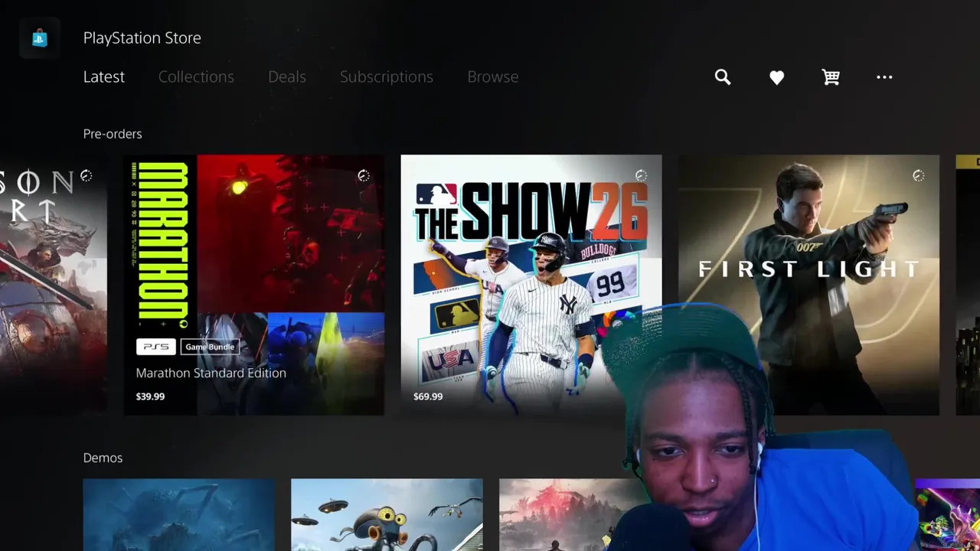
Task: Open the MLB The Show 26 card
Action: point(531,285)
